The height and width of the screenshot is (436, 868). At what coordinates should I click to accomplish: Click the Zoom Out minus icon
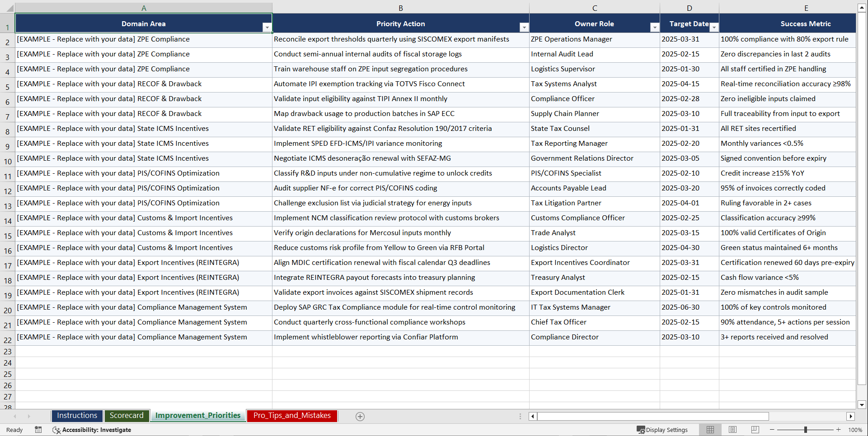point(772,430)
